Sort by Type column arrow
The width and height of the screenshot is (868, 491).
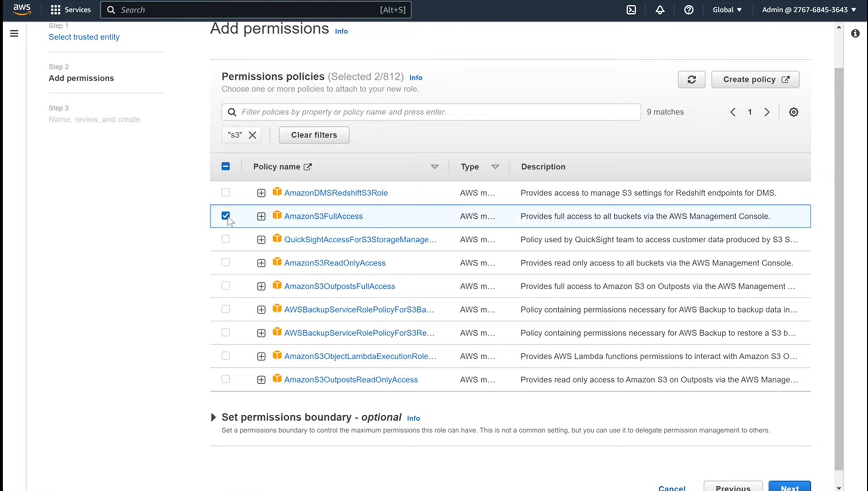[x=495, y=167]
